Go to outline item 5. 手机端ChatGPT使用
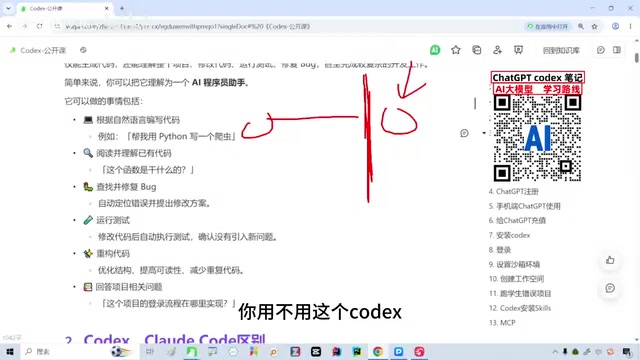This screenshot has height=360, width=640. (x=524, y=206)
